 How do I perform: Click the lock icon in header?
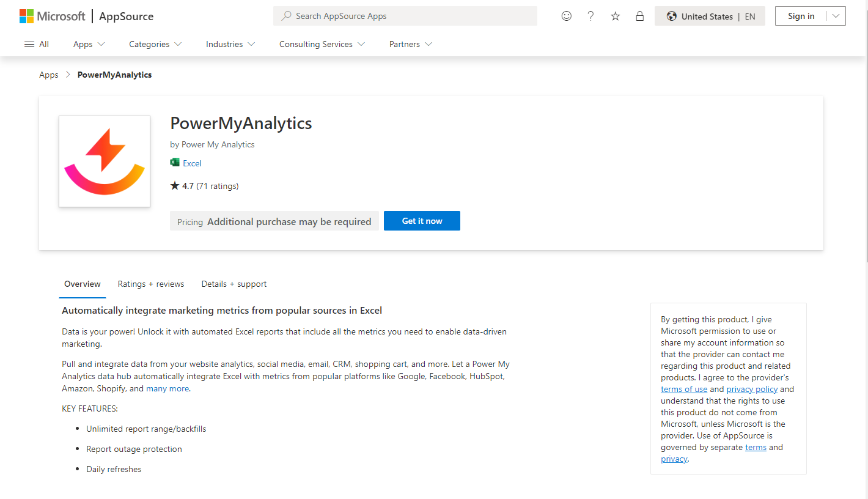639,17
